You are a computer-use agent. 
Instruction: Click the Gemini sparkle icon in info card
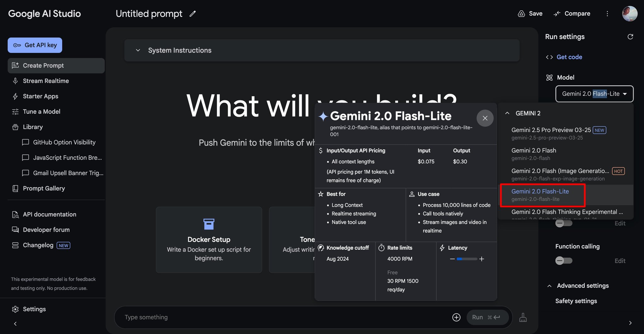[323, 116]
